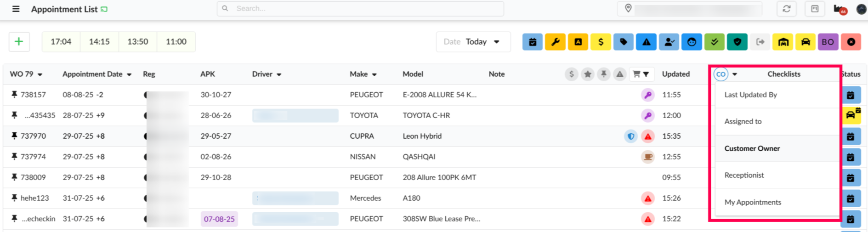
Task: Click the teal shield-check status filter
Action: point(737,42)
